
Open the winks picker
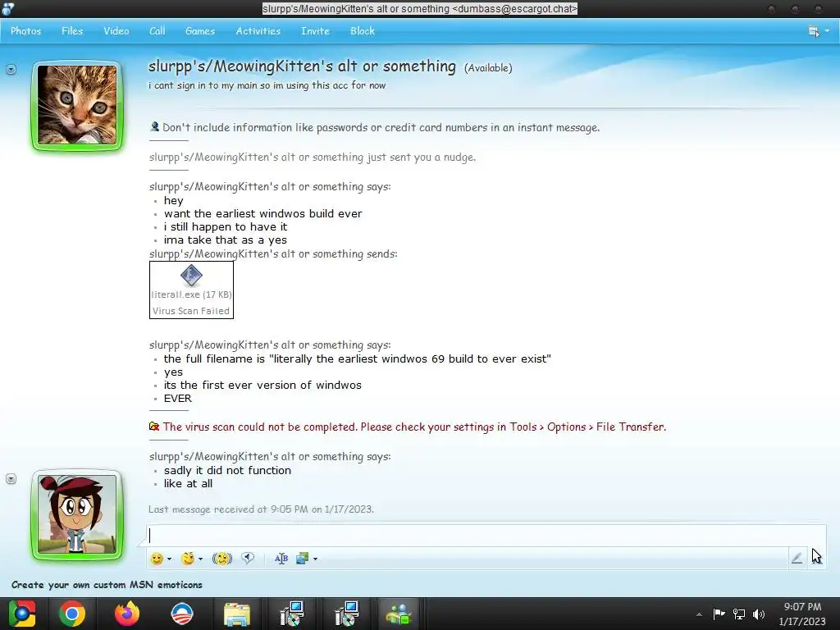coord(188,559)
